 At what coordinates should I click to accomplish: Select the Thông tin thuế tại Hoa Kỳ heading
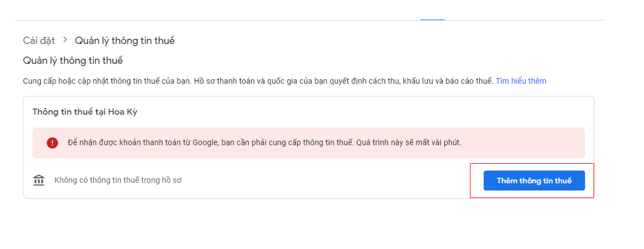[86, 112]
